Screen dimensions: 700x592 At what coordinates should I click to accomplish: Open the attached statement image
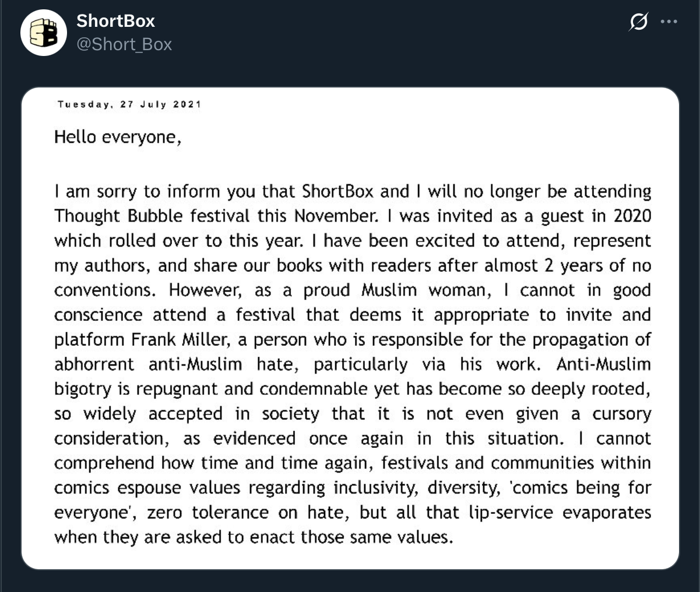pyautogui.click(x=350, y=328)
